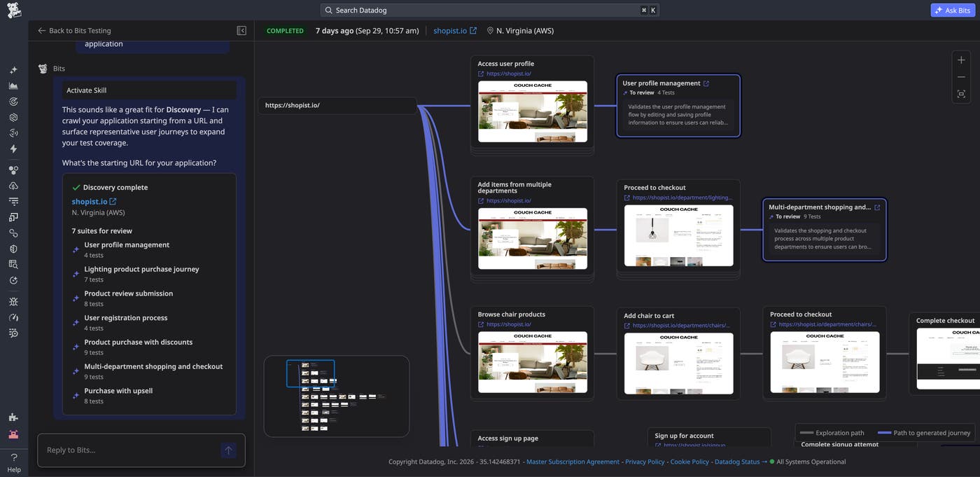Click the circular clock sidebar icon
980x477 pixels.
coord(13,280)
